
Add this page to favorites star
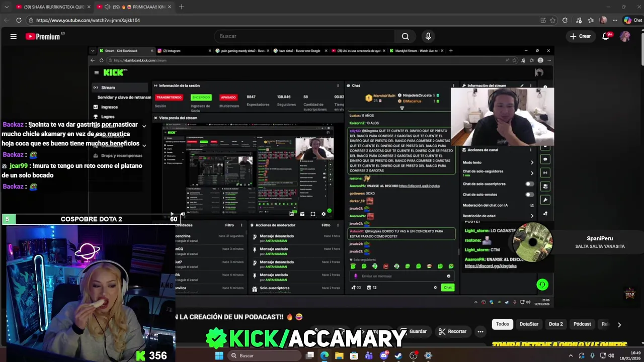552,20
